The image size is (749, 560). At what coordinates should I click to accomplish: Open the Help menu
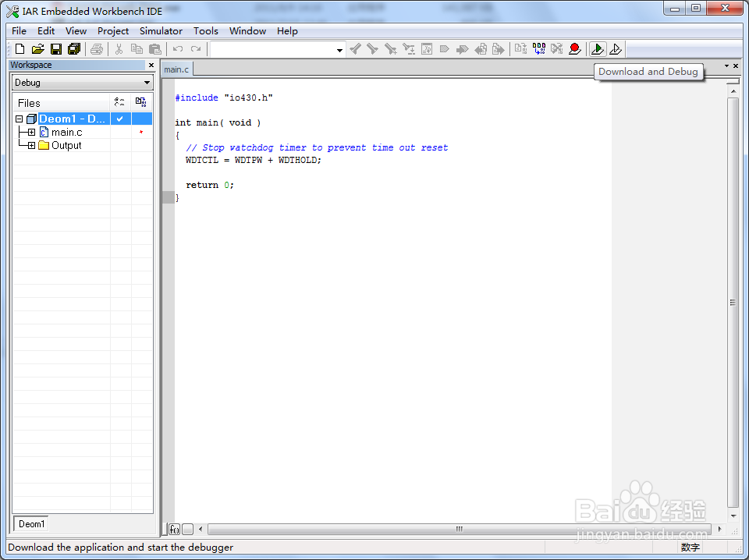click(287, 31)
